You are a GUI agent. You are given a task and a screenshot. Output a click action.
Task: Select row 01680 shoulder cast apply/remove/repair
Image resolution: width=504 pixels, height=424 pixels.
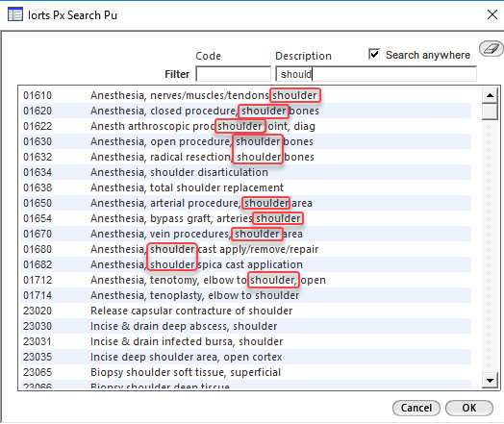(245, 249)
